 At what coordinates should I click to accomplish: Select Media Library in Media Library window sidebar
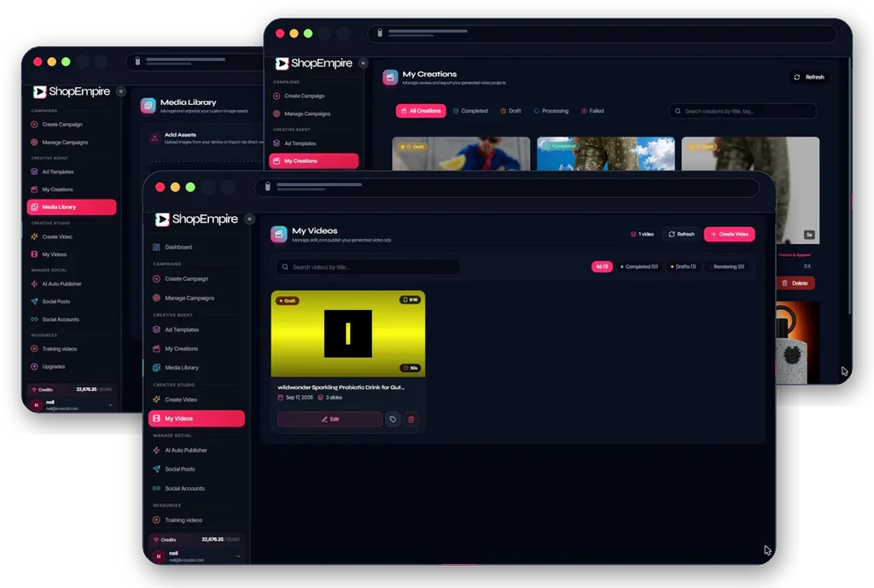(x=72, y=207)
